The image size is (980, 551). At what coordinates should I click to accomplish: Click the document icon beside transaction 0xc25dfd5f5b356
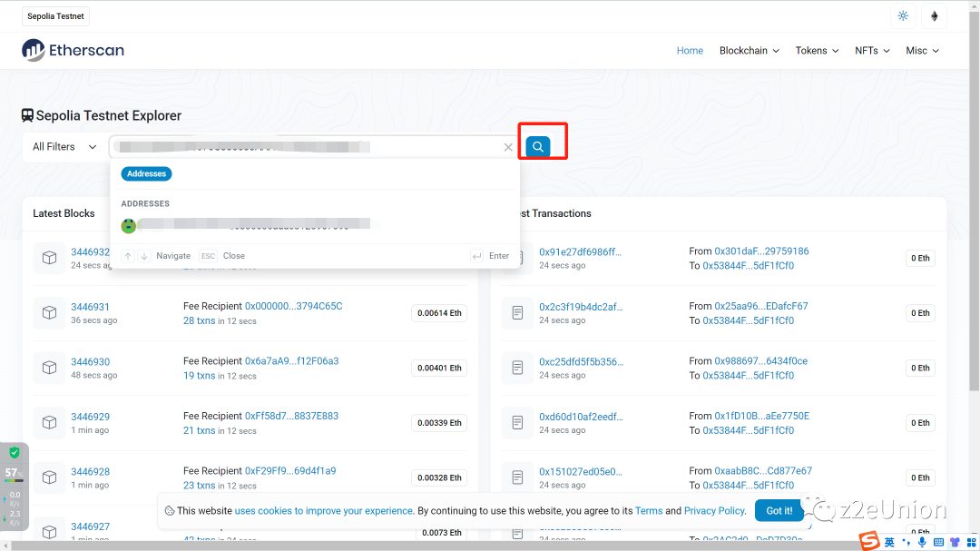tap(517, 368)
